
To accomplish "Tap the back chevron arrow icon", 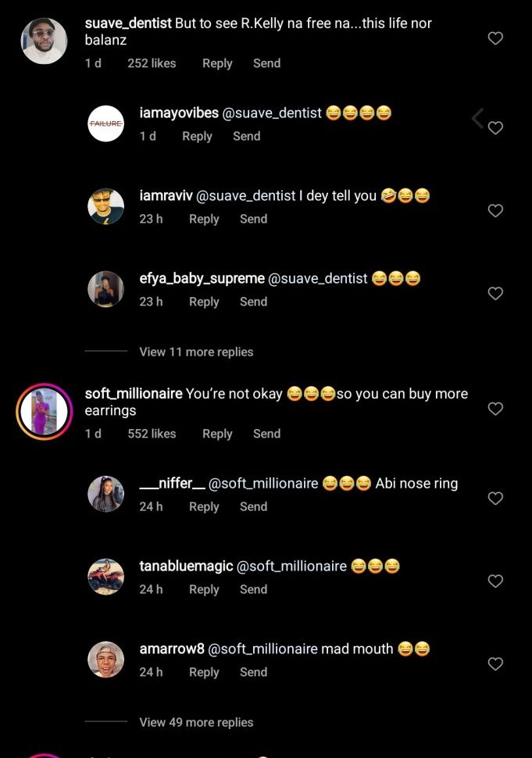I will [x=477, y=118].
